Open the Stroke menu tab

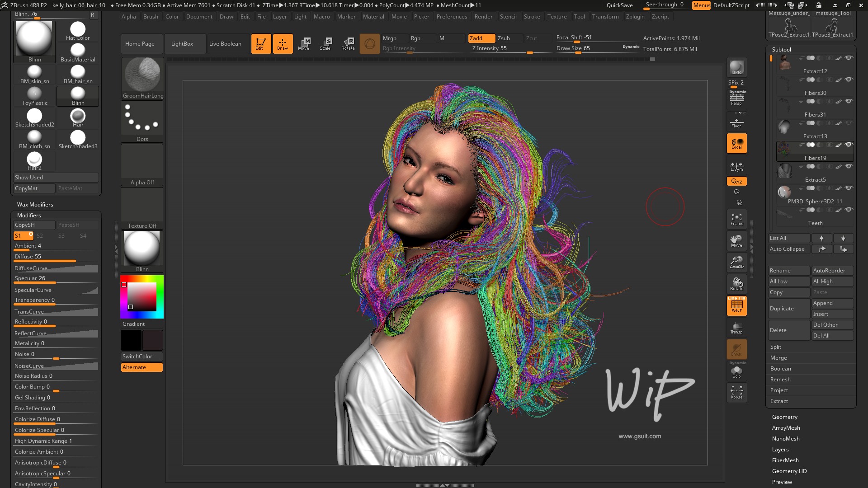click(x=532, y=16)
